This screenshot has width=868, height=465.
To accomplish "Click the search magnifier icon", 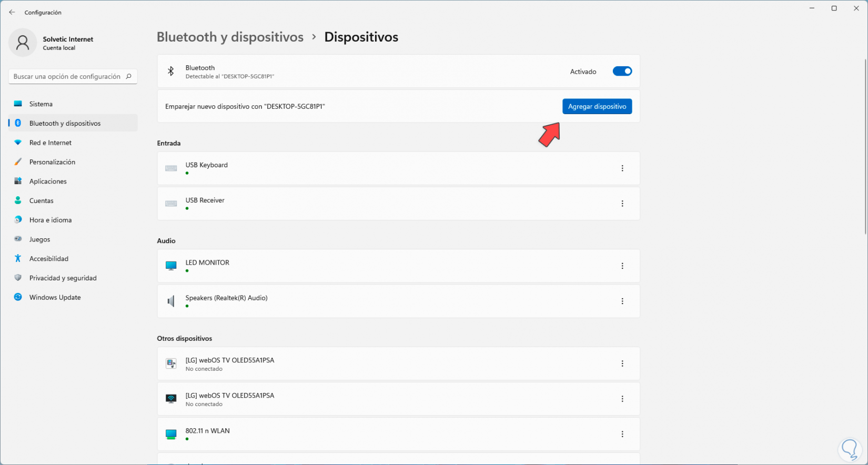I will point(128,76).
